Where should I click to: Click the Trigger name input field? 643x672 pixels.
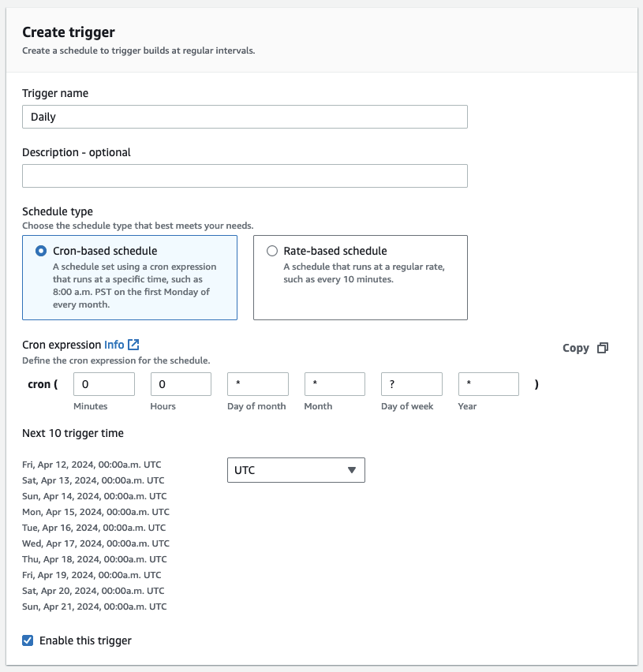245,117
